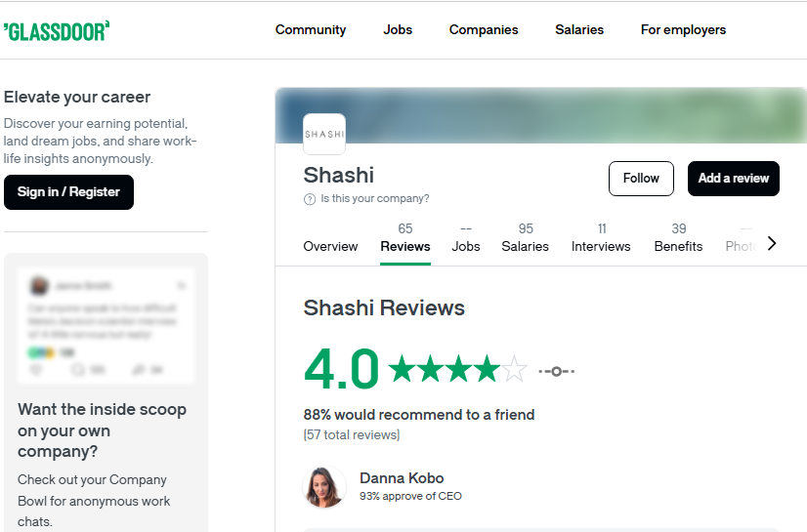Click the rating distribution slider icon
This screenshot has height=532, width=807.
point(556,371)
